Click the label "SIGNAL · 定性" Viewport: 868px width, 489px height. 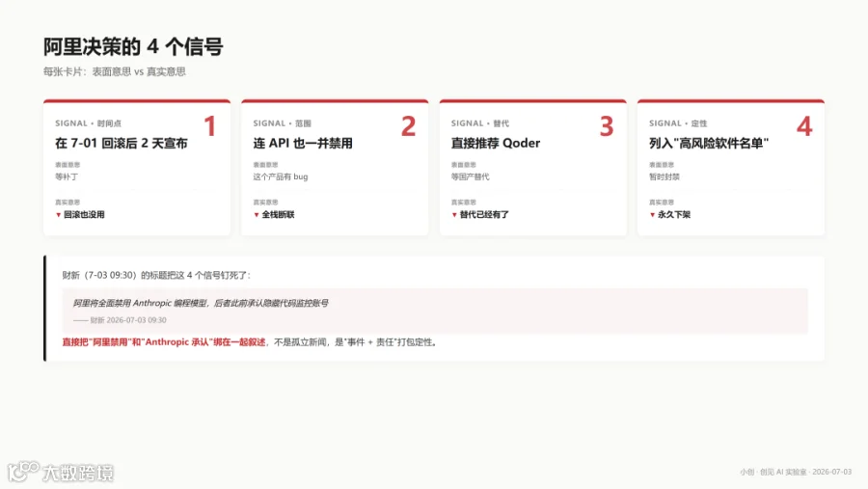point(678,122)
